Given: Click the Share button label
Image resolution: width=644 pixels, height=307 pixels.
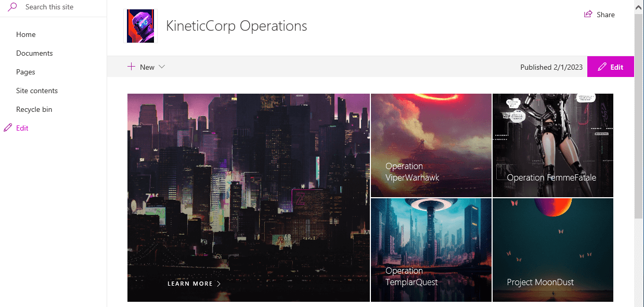Looking at the screenshot, I should (x=606, y=15).
